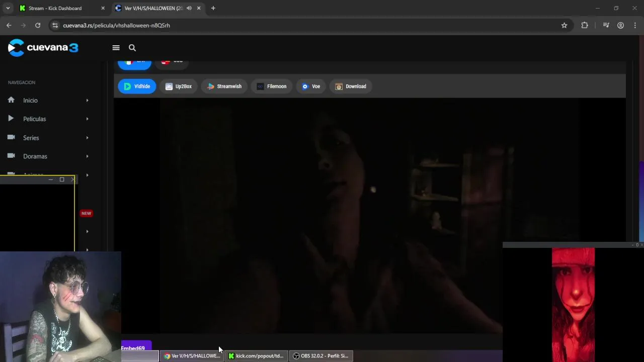The image size is (644, 362).
Task: Switch to Chrome V/H/S/HALLOWEEN taskbar item
Action: coord(192,356)
